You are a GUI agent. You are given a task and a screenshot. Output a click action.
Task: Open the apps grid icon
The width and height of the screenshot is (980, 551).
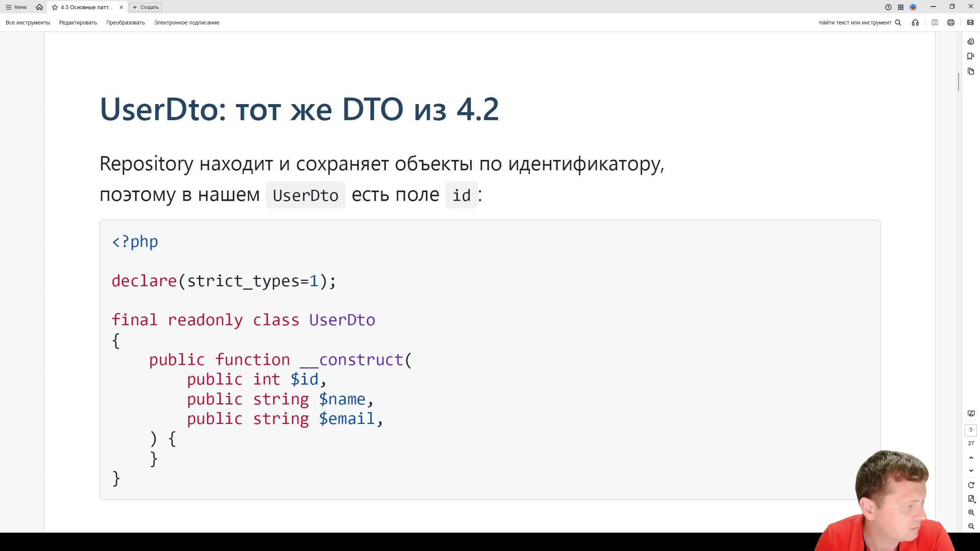click(901, 7)
